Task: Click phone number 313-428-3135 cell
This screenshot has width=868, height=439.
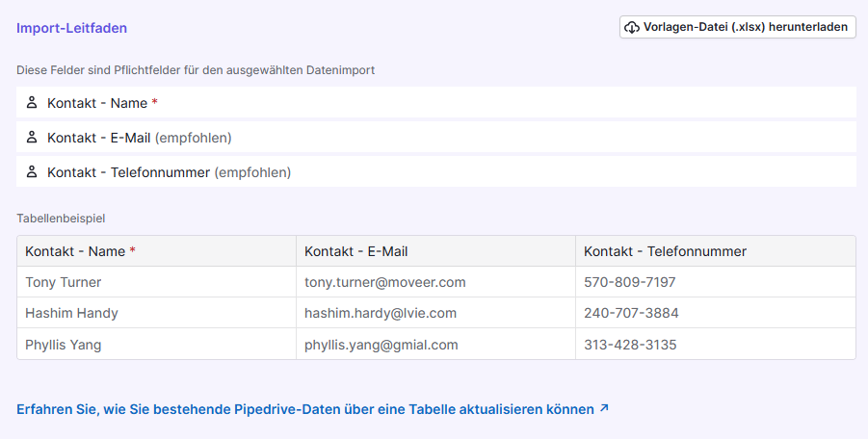Action: (630, 345)
